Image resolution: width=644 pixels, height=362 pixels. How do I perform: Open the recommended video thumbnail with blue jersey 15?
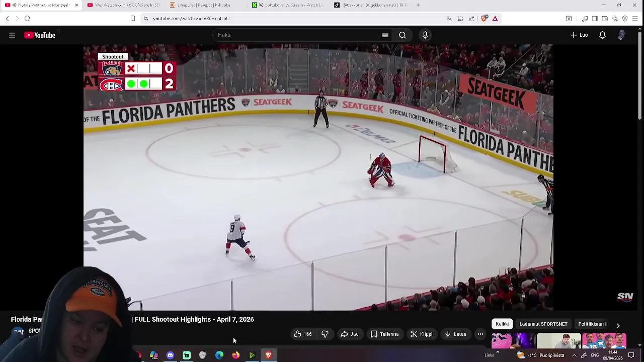coord(604,341)
